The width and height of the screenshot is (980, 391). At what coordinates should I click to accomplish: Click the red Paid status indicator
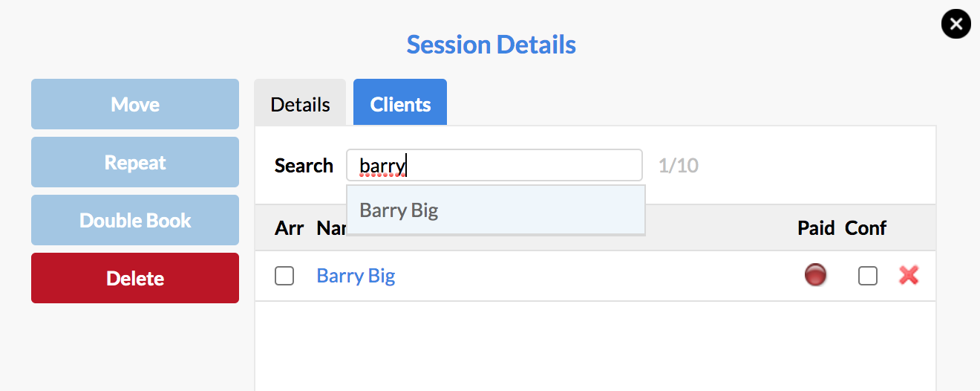(x=815, y=275)
